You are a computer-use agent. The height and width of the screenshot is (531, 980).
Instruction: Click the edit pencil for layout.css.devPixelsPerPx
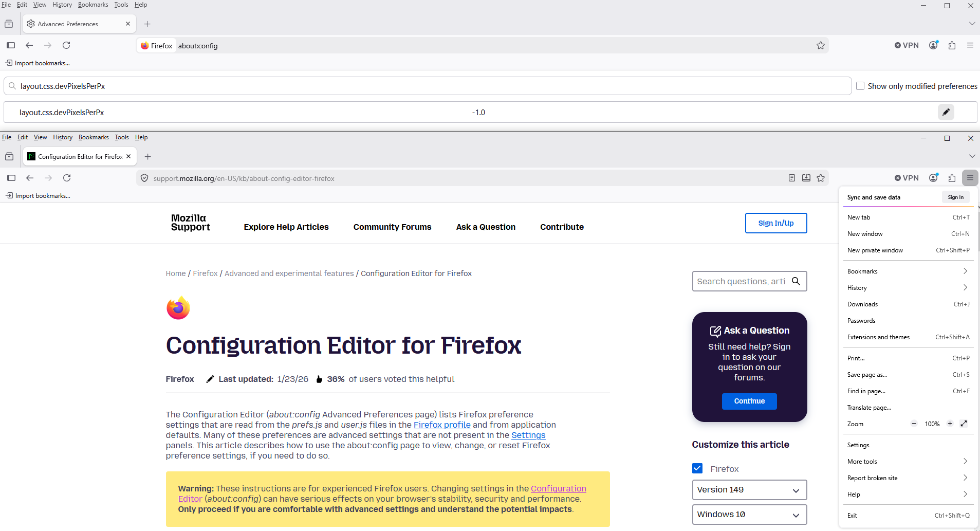946,112
